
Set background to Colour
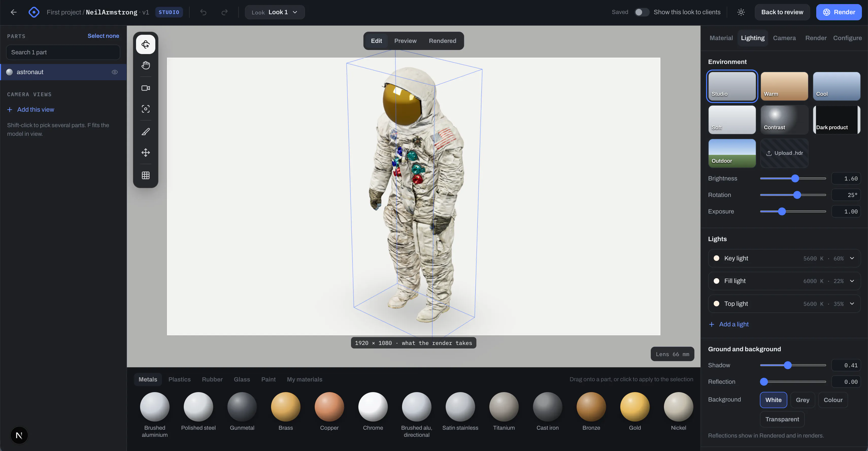(x=833, y=400)
